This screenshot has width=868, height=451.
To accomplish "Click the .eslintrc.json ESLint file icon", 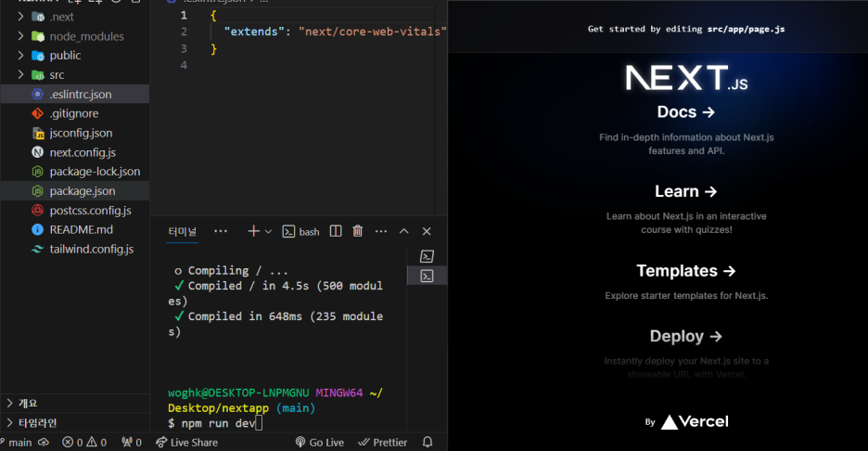I will coord(38,94).
